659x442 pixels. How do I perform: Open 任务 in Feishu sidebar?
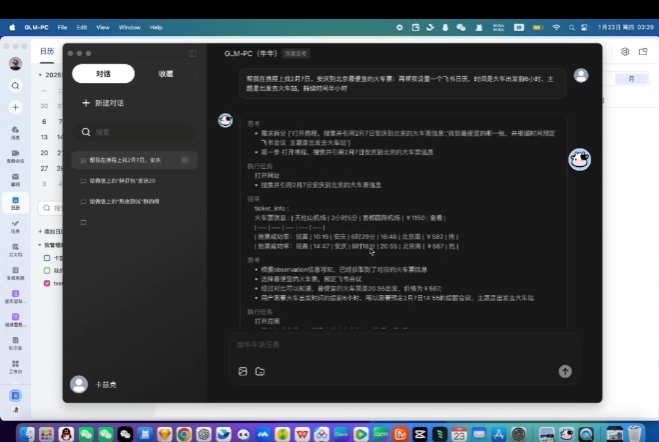(x=16, y=226)
